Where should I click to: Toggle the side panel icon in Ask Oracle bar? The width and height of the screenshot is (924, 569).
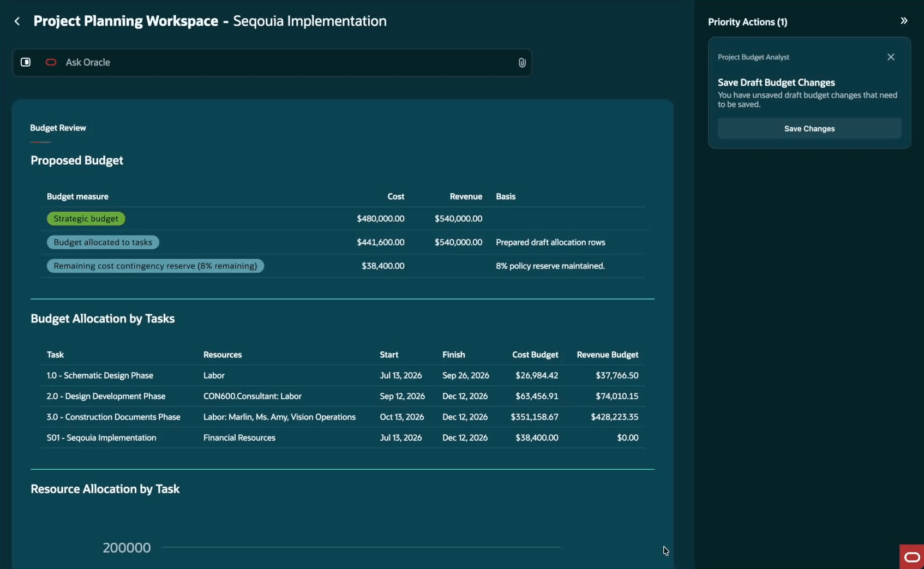26,62
